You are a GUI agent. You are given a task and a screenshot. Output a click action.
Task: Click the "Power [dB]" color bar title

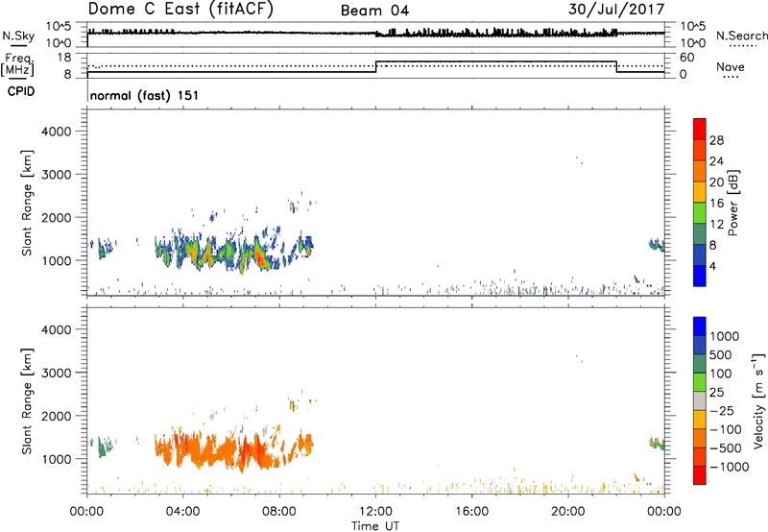click(x=732, y=203)
